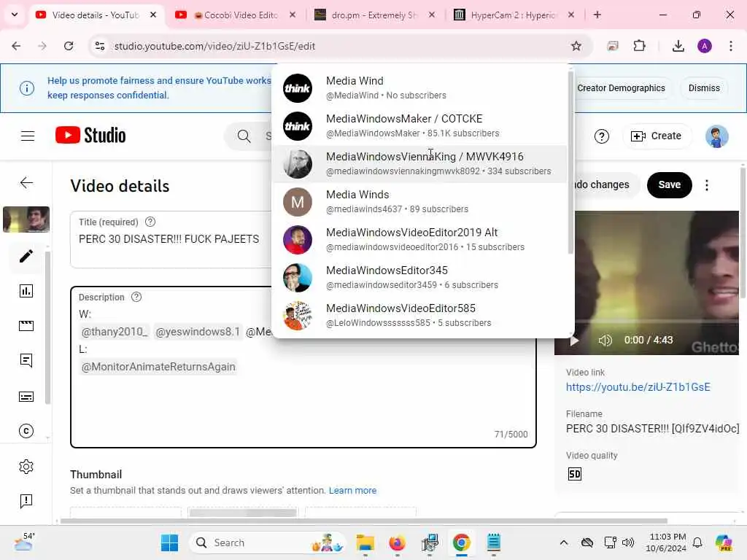This screenshot has height=560, width=747.
Task: Click the Description help question mark
Action: (136, 297)
